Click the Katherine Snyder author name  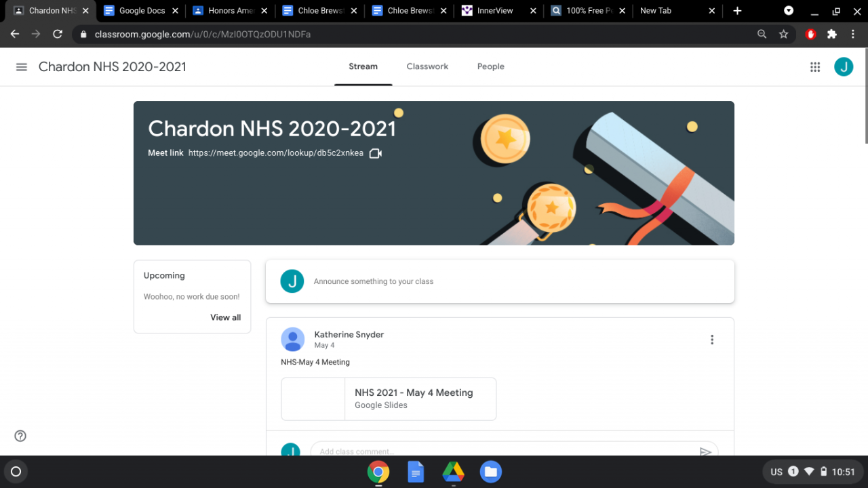[349, 335]
